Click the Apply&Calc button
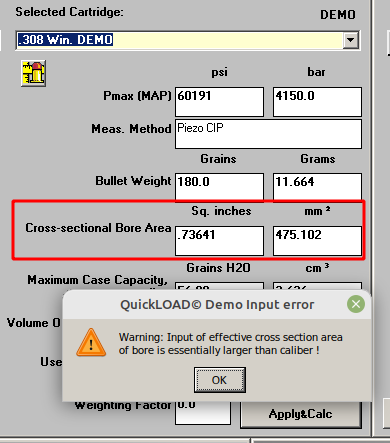The height and width of the screenshot is (443, 390). point(301,414)
